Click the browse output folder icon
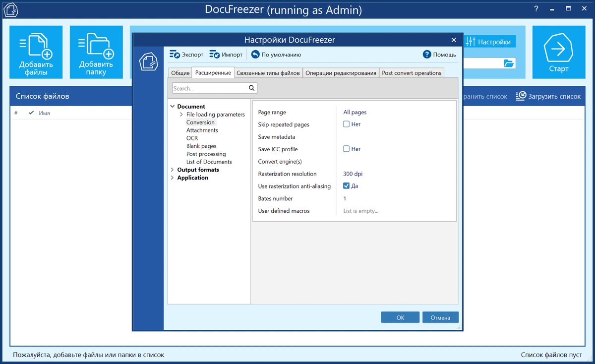The image size is (595, 364). 509,63
